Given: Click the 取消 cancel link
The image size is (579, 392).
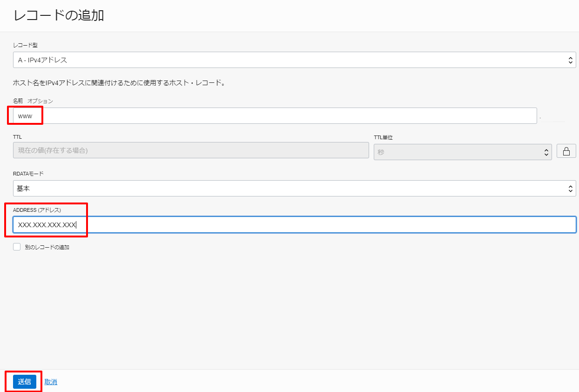Looking at the screenshot, I should point(50,381).
